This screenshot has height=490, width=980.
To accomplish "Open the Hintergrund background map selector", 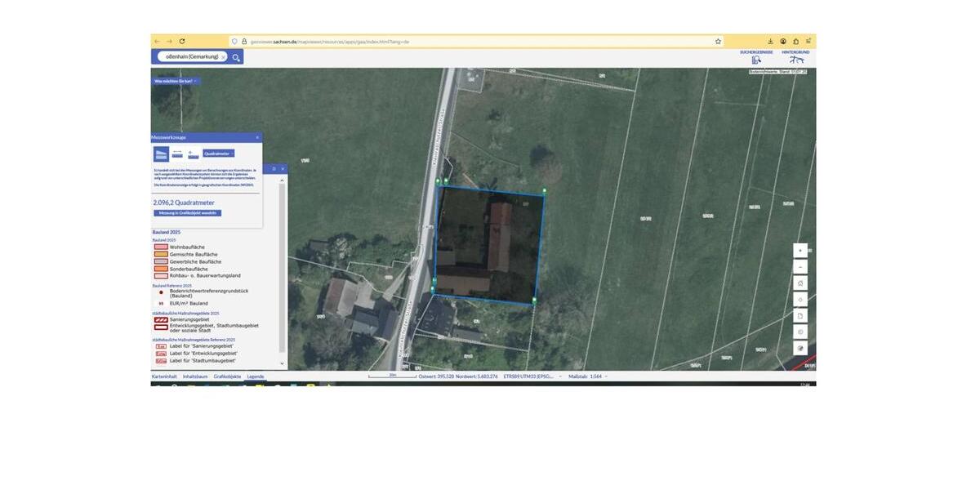I will click(x=795, y=56).
